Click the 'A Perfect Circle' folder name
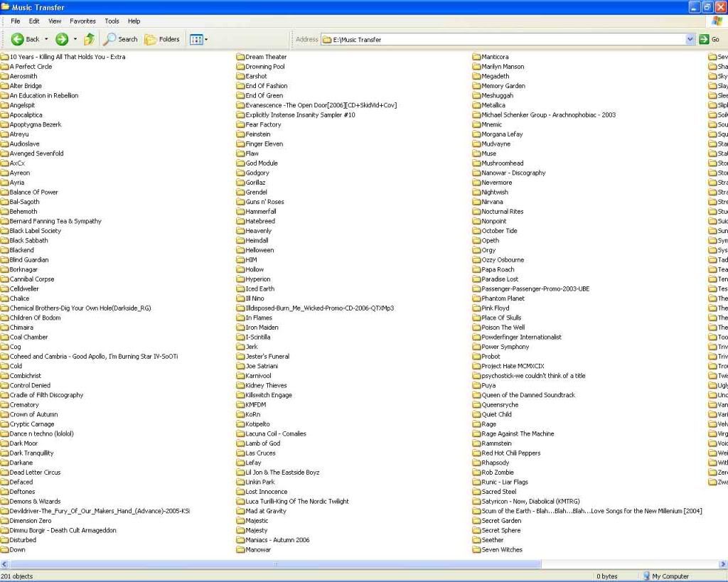The width and height of the screenshot is (728, 582). [31, 66]
